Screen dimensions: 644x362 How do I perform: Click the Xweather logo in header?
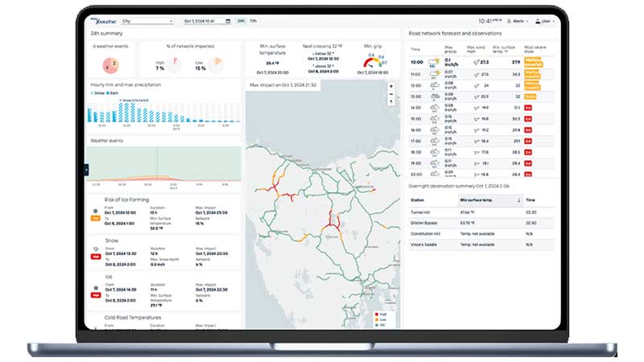point(105,21)
